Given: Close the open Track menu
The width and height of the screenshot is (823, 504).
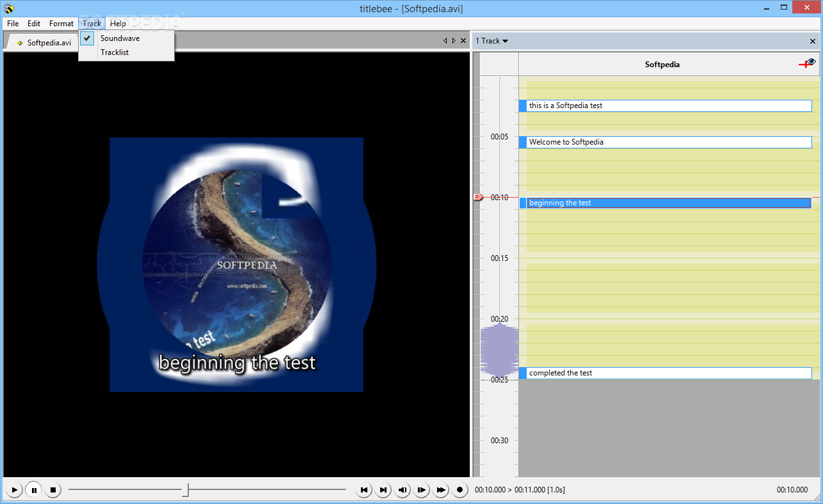Looking at the screenshot, I should 92,24.
